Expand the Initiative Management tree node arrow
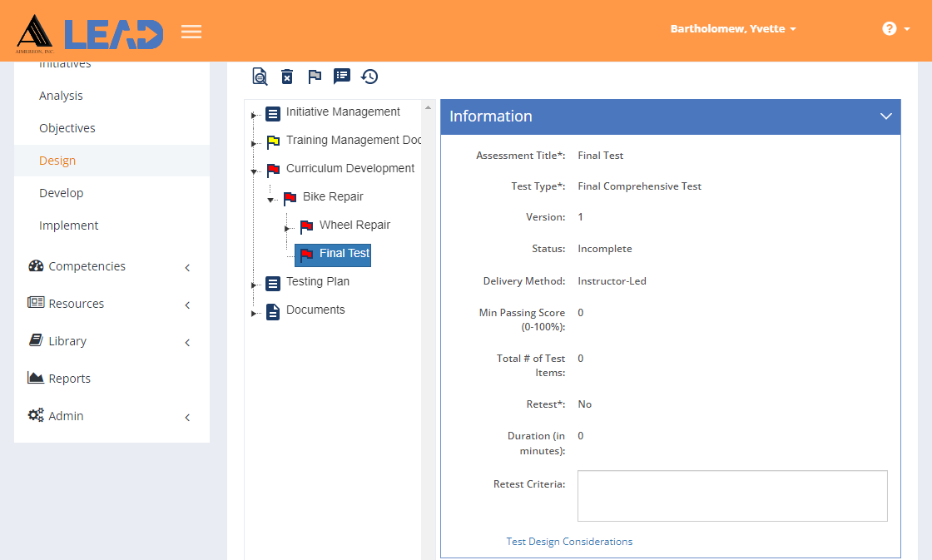 tap(253, 116)
